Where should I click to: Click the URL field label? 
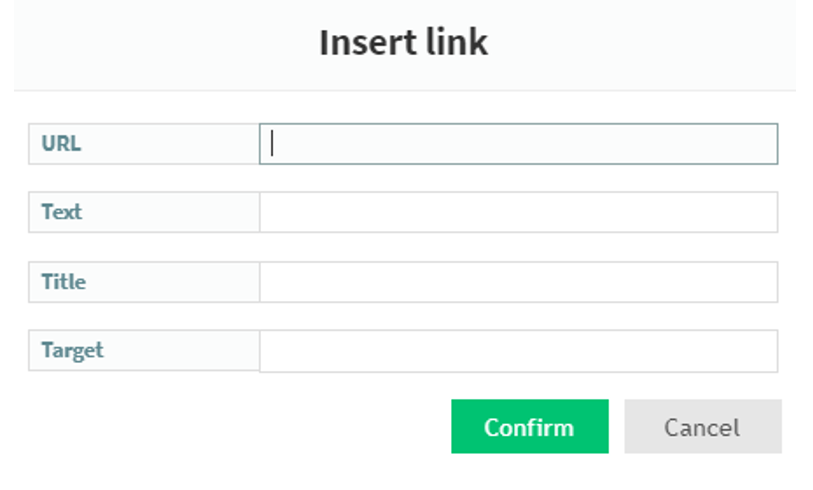(x=61, y=144)
